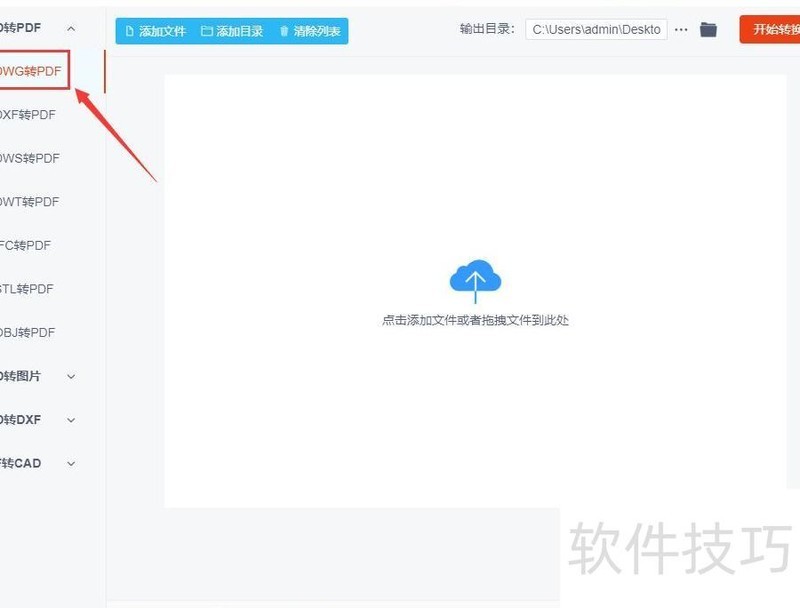The height and width of the screenshot is (608, 800).
Task: Select DWG转PDF in the sidebar
Action: 30,71
